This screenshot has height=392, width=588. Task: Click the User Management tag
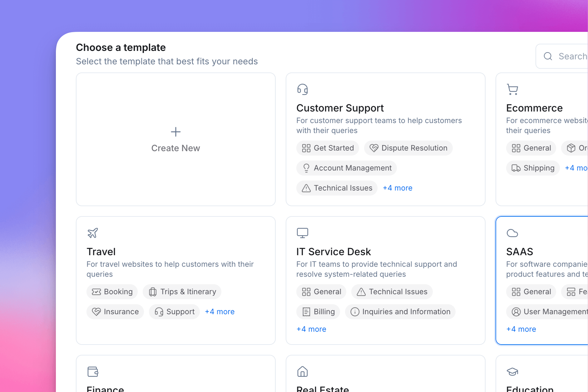(547, 312)
